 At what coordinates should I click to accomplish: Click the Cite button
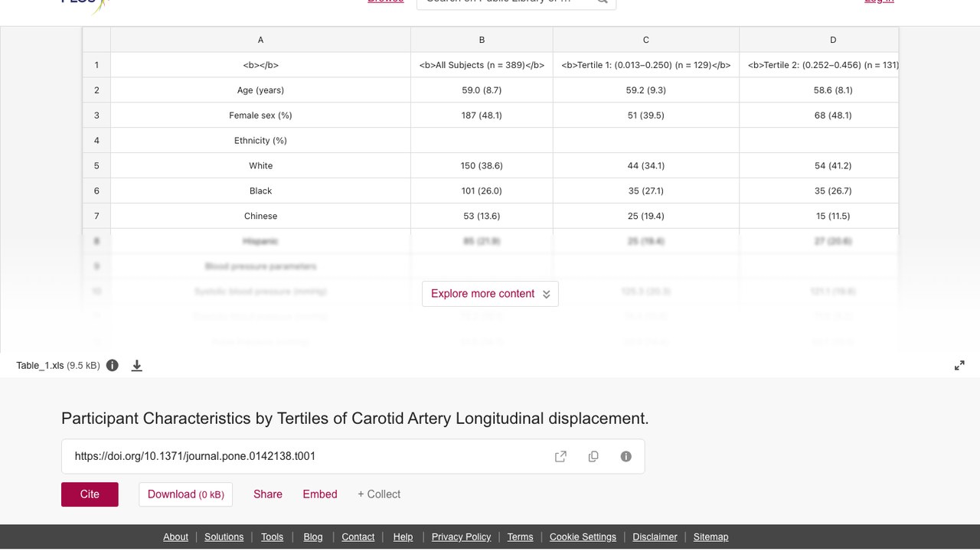click(90, 494)
